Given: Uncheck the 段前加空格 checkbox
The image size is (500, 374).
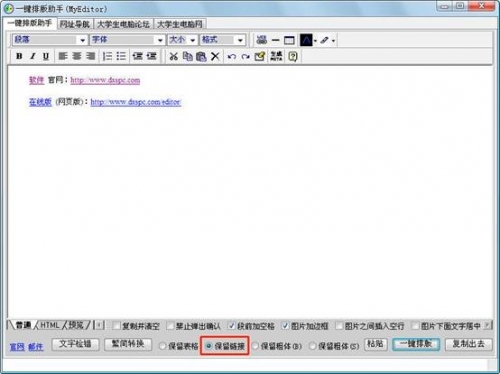Looking at the screenshot, I should pos(231,325).
